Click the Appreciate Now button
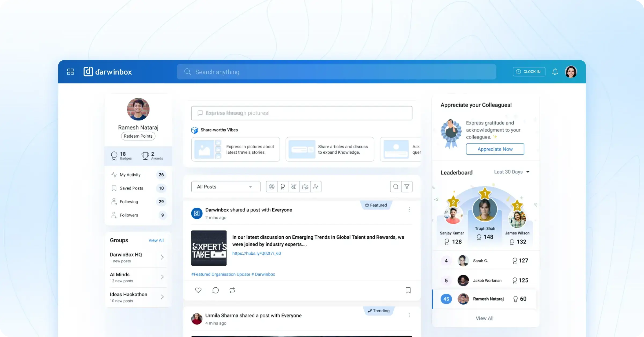The image size is (644, 337). 495,149
